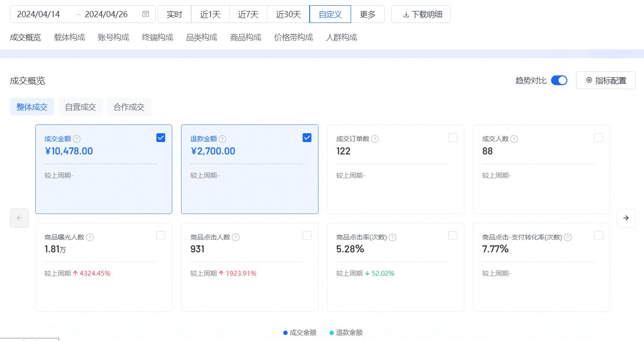
Task: Click the start date 2024/04/14 field
Action: pyautogui.click(x=38, y=14)
